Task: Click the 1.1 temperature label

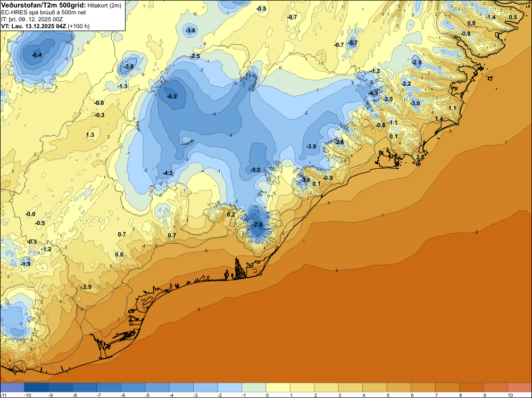Action: pyautogui.click(x=452, y=108)
